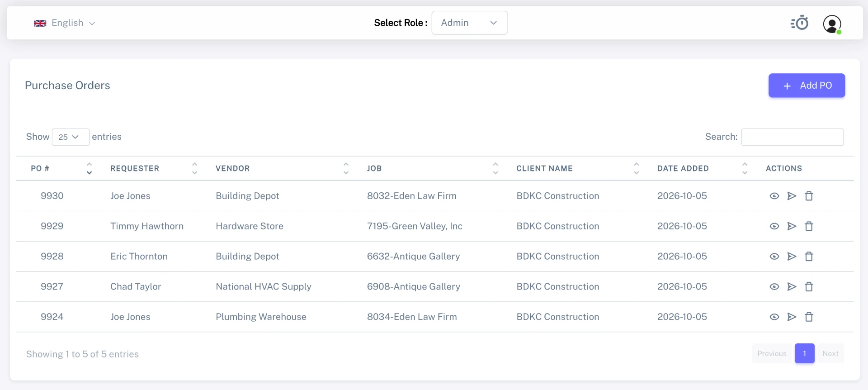Send purchase order 9928
The image size is (868, 390).
[x=792, y=257]
